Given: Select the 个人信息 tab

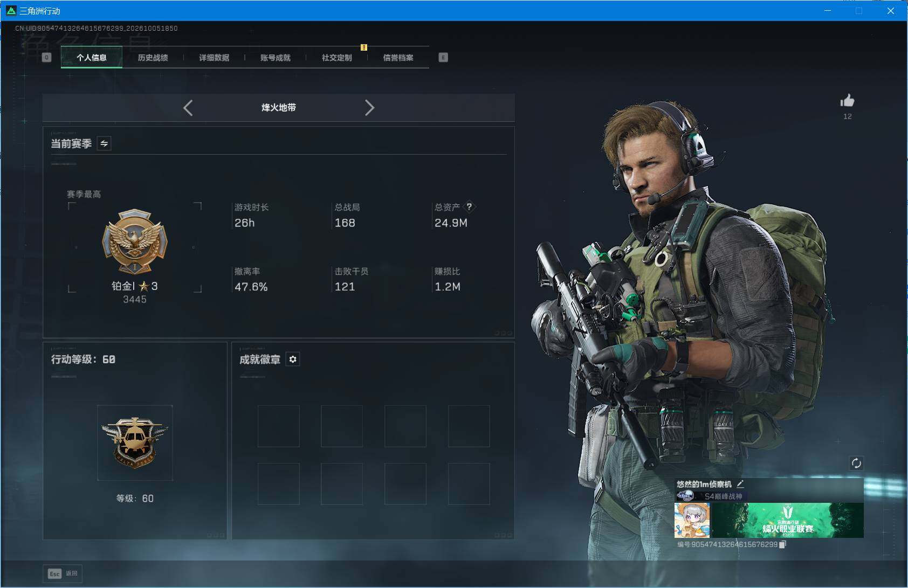Looking at the screenshot, I should [92, 58].
